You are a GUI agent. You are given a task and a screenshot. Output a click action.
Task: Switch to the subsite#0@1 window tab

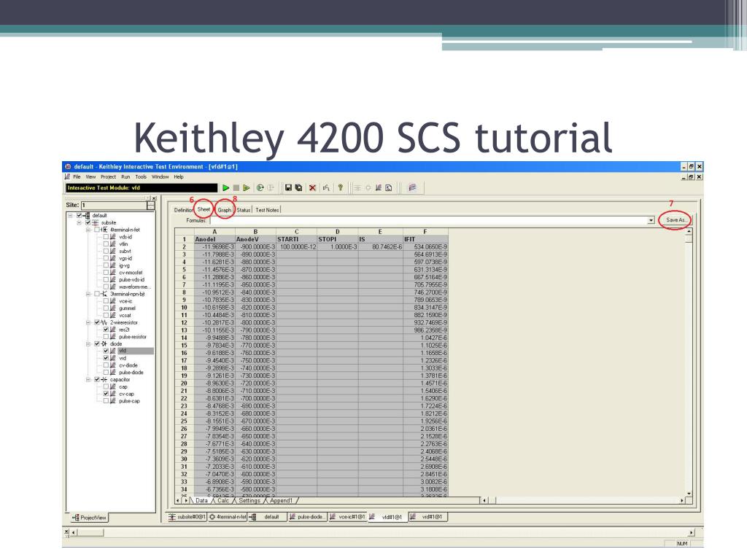pyautogui.click(x=187, y=517)
